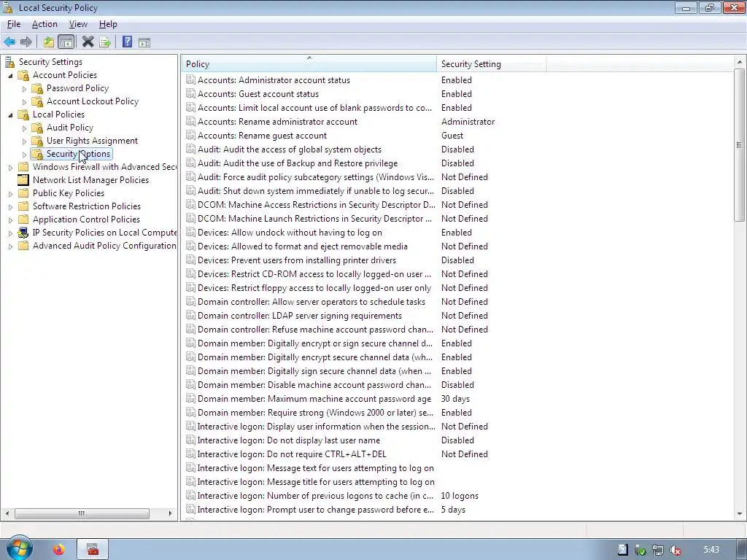Viewport: 747px width, 560px height.
Task: Select Audit: Audit the use of Backup and Restore privilege
Action: (298, 163)
